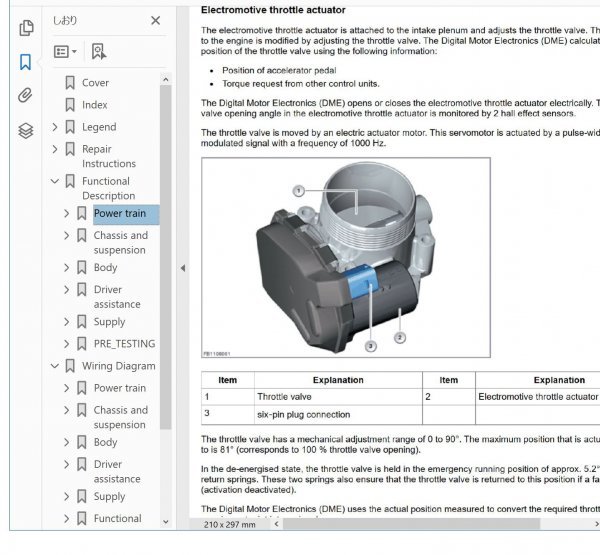Click the bookmarks panel vertical scrollbar thumb
The height and width of the screenshot is (555, 600).
coord(166,257)
